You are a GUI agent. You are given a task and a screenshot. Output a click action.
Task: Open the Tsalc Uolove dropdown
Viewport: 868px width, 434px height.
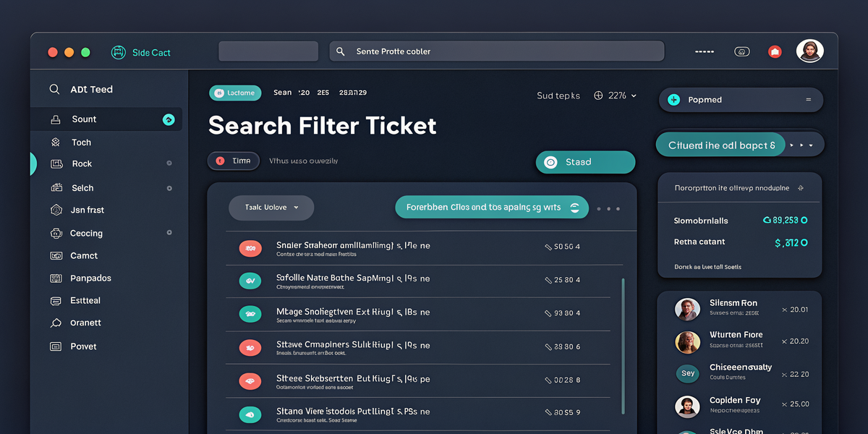coord(271,208)
